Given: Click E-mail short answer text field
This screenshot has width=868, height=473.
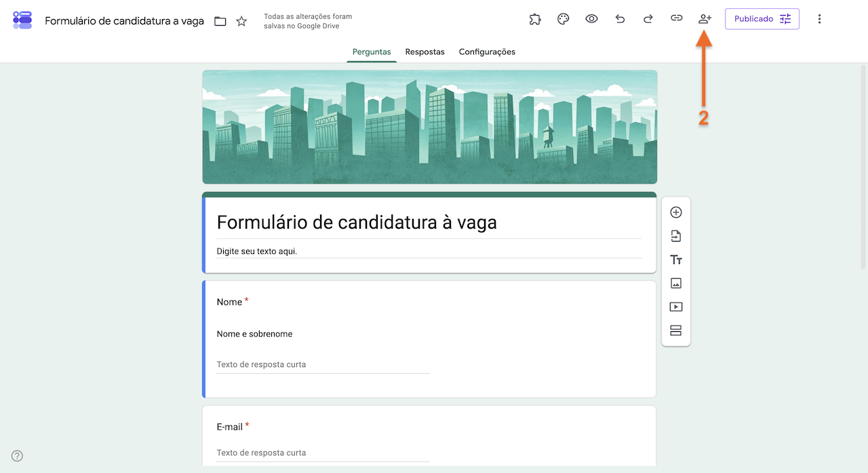Looking at the screenshot, I should 323,453.
